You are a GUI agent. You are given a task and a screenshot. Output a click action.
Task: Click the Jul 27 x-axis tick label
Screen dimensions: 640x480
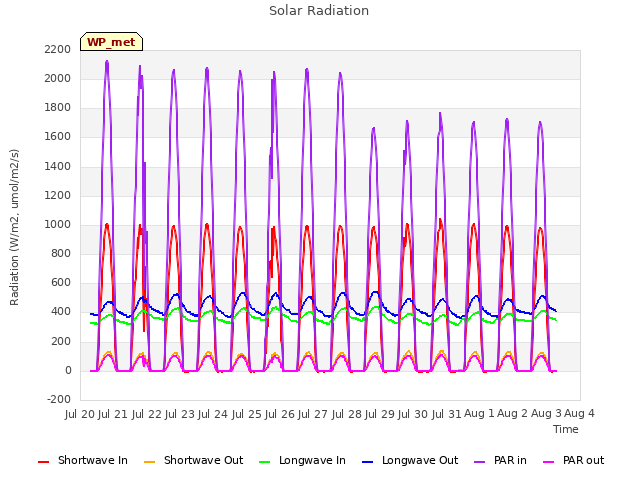pyautogui.click(x=313, y=414)
